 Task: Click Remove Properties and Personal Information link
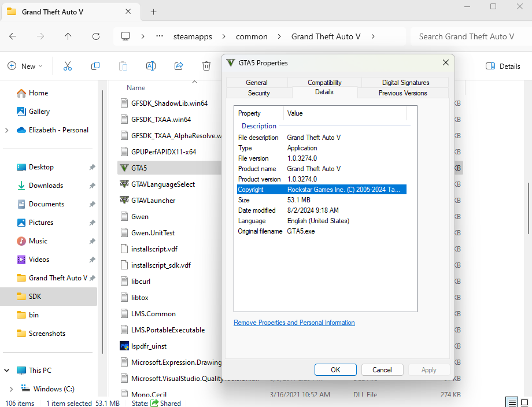(x=294, y=323)
